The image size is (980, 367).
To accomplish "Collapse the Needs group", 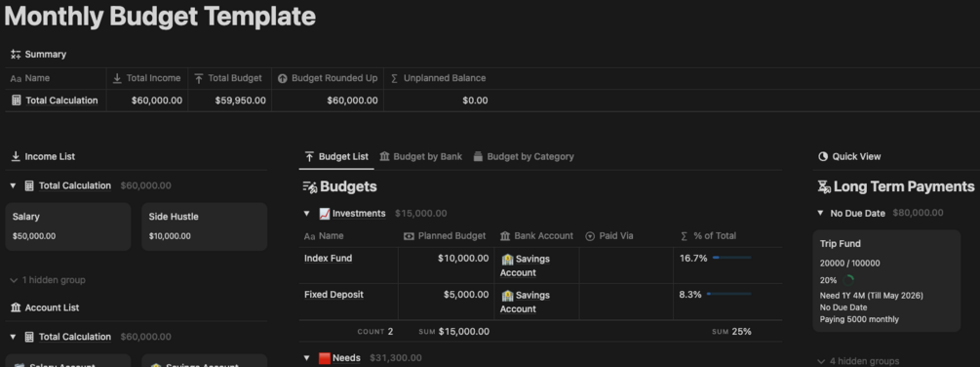I will coord(307,358).
